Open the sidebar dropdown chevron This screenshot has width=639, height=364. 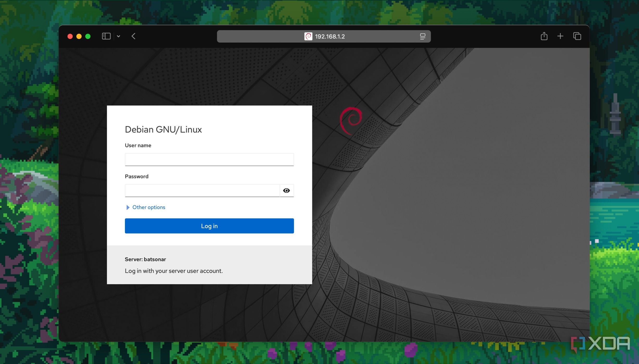click(x=118, y=36)
